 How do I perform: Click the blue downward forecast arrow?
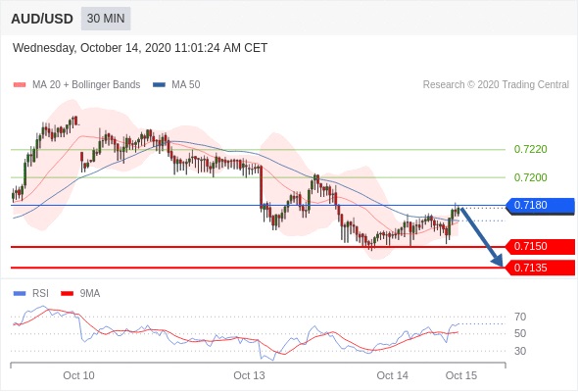point(482,237)
